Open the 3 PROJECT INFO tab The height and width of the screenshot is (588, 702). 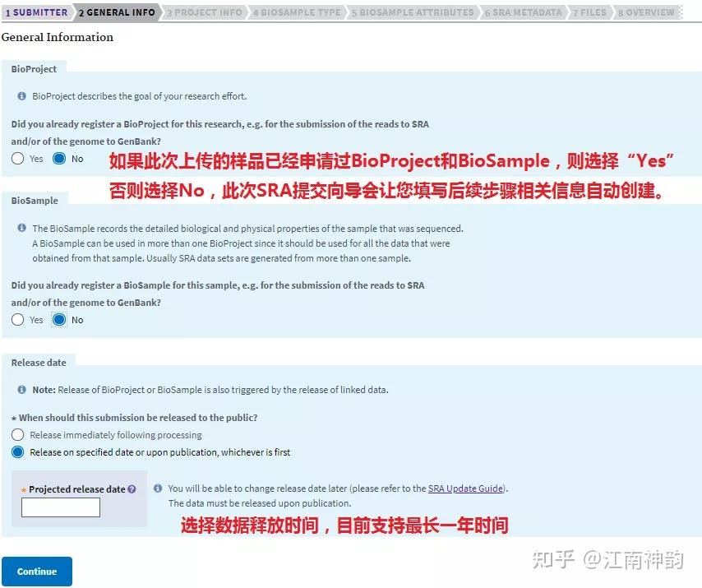(203, 12)
